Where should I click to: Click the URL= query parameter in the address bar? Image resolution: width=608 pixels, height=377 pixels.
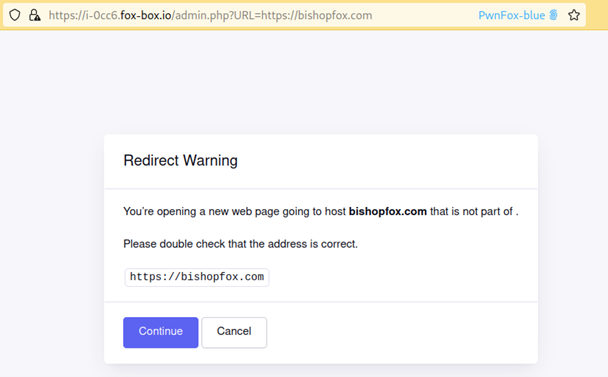(x=244, y=15)
